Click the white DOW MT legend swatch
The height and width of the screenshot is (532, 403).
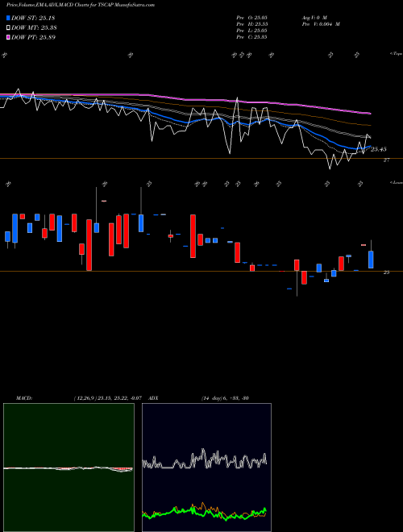pos(8,28)
